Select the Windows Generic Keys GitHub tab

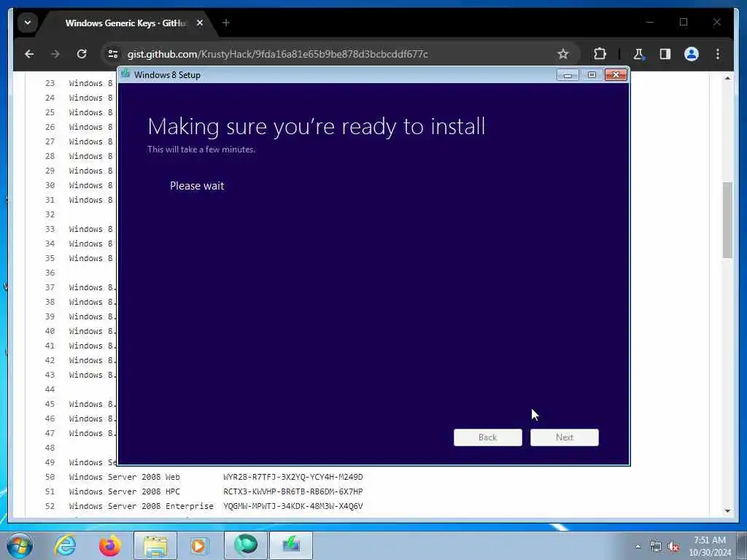125,23
